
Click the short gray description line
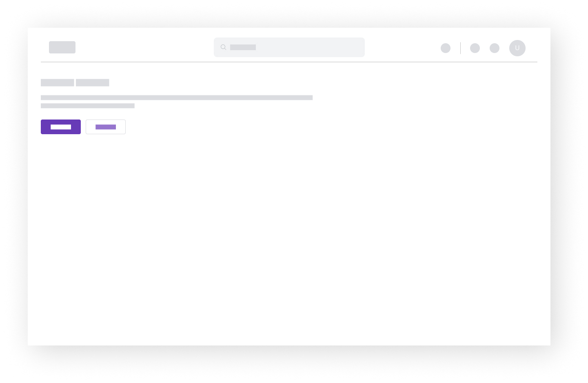pos(88,106)
